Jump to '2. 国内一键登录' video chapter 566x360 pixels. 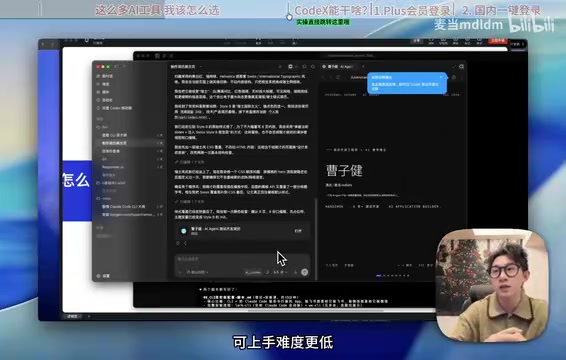pyautogui.click(x=502, y=10)
